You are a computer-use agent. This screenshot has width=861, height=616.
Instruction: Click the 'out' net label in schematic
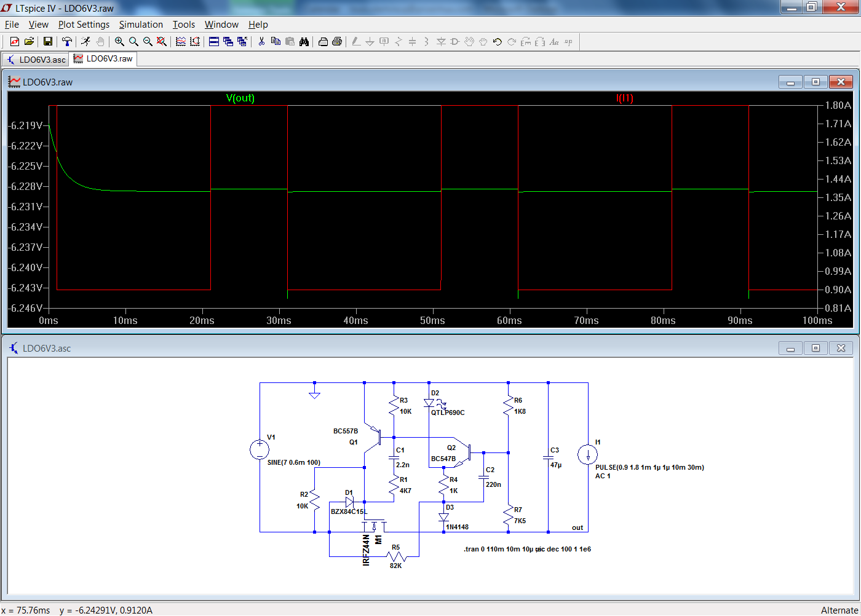577,527
